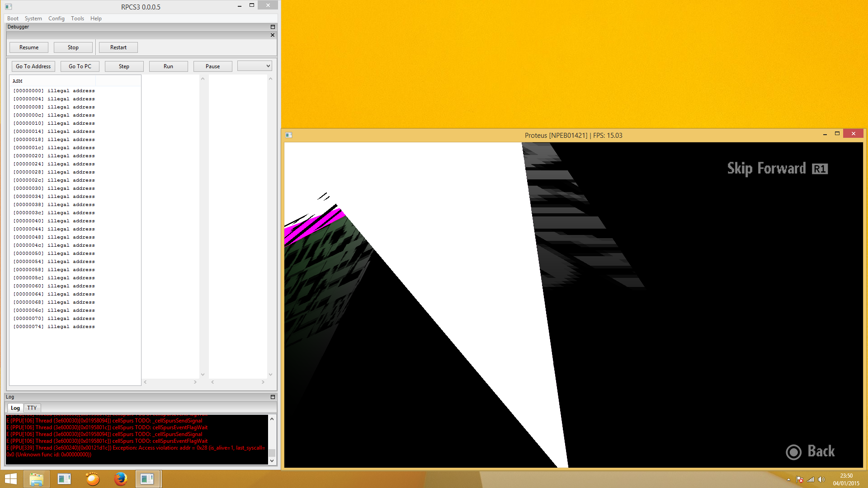The height and width of the screenshot is (488, 868).
Task: Switch to the Log tab
Action: point(15,408)
